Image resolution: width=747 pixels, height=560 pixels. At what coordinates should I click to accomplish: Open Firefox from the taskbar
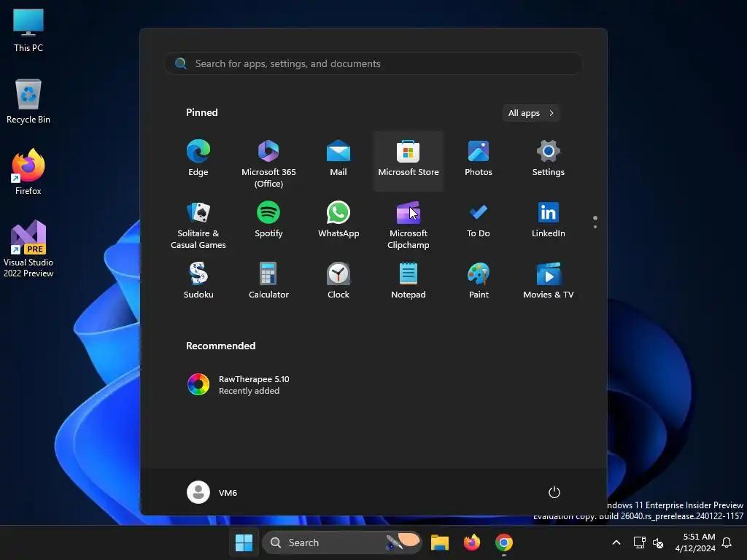click(x=472, y=542)
